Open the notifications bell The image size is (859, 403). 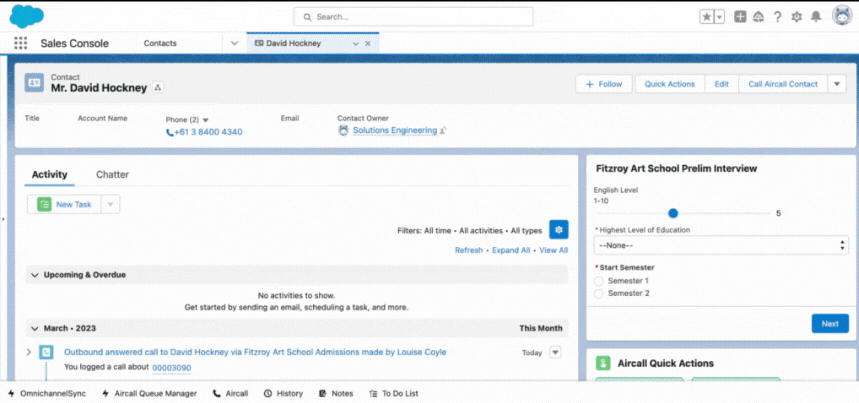816,17
